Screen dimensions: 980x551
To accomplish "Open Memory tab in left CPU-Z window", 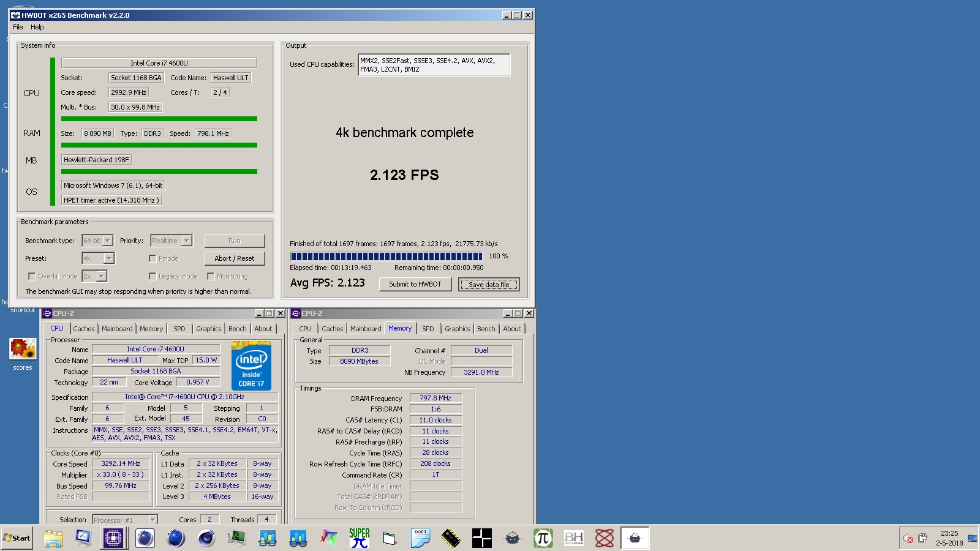I will (x=151, y=329).
